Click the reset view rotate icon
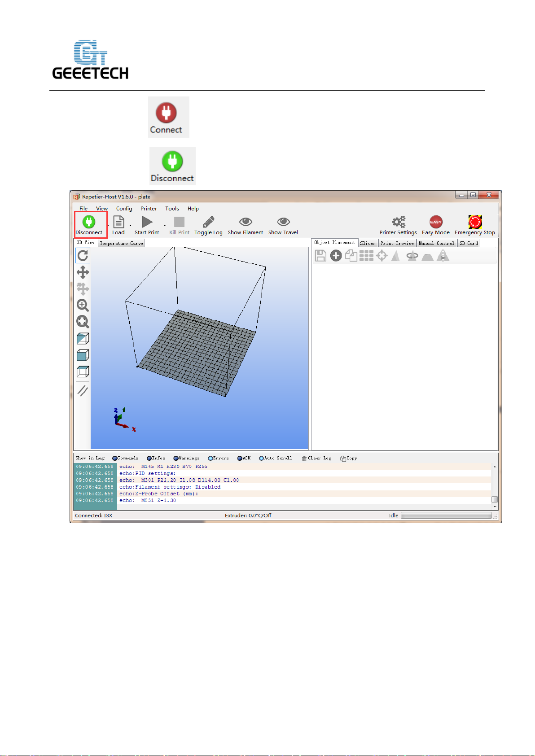 click(x=83, y=256)
